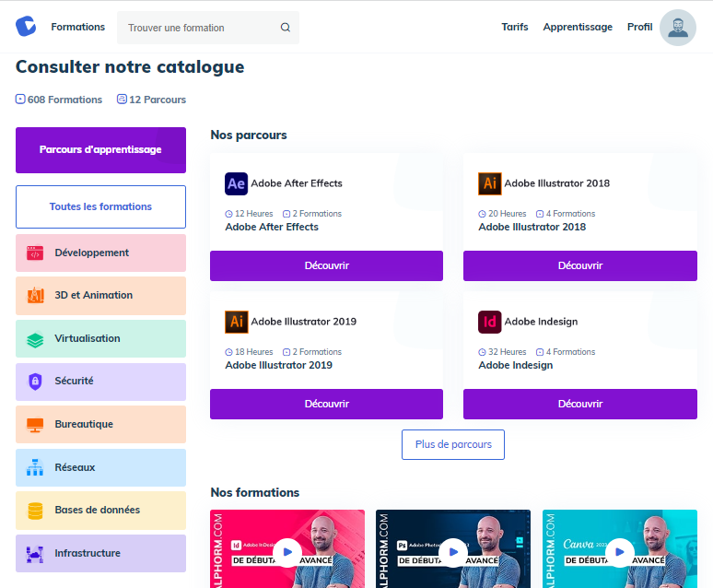
Task: Click clock icon next to 18 Heures
Action: pyautogui.click(x=228, y=352)
